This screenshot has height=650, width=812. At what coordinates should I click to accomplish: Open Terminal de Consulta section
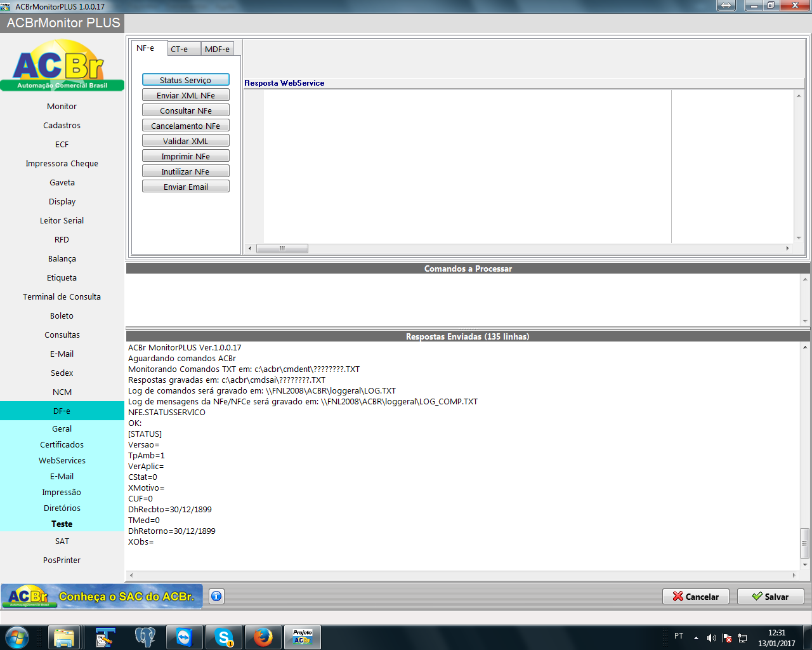[62, 296]
